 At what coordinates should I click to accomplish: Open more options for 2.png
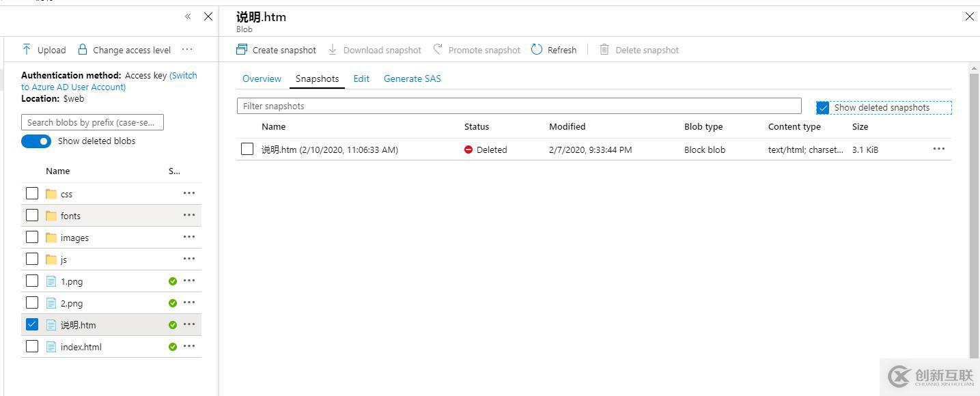pyautogui.click(x=189, y=302)
